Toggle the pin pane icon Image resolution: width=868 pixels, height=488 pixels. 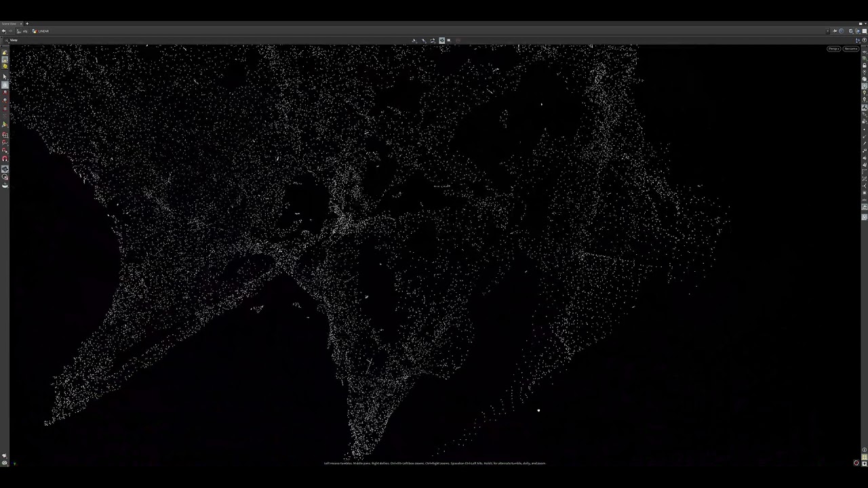[x=835, y=31]
